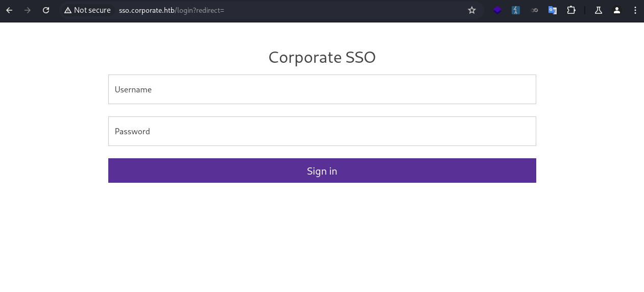The width and height of the screenshot is (644, 292).
Task: Click the Corporate SSO heading
Action: [322, 57]
